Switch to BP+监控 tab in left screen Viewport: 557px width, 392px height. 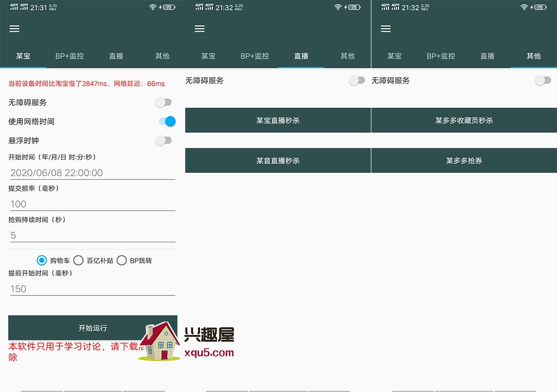(x=70, y=56)
